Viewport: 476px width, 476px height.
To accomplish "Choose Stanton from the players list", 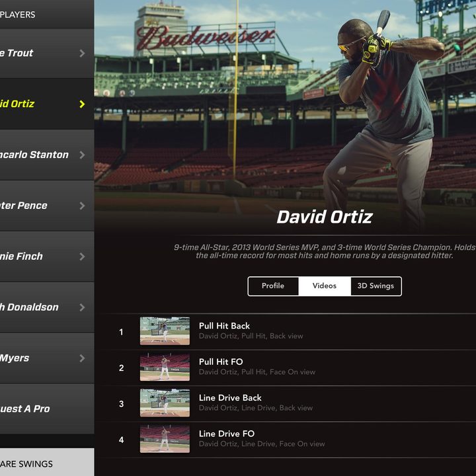I will click(x=34, y=155).
